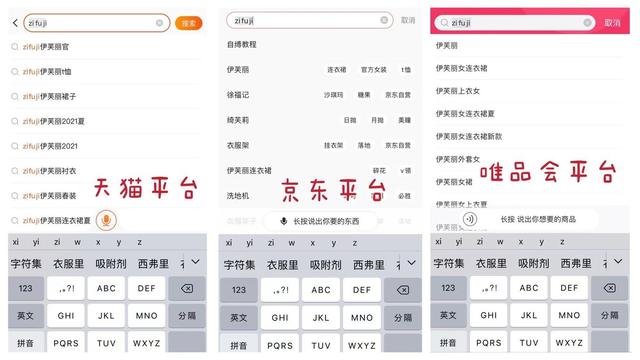Hit the backspace key on the JD keyboard

[403, 290]
